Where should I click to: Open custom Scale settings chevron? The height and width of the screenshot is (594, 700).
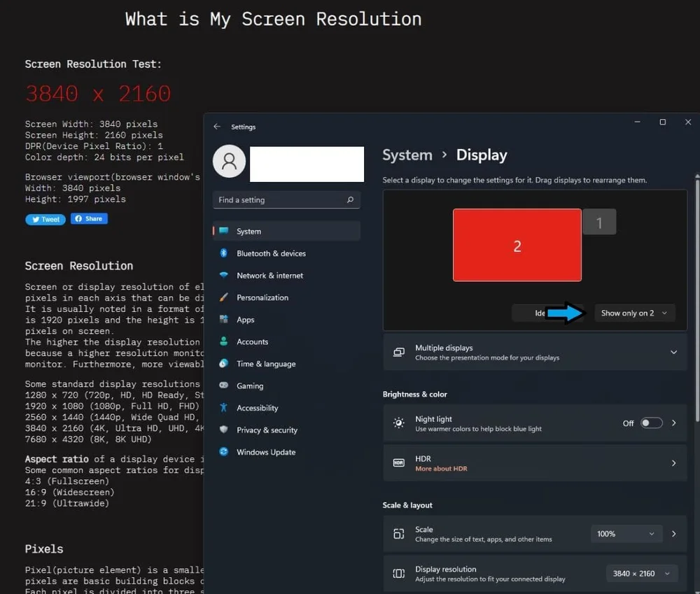click(673, 534)
